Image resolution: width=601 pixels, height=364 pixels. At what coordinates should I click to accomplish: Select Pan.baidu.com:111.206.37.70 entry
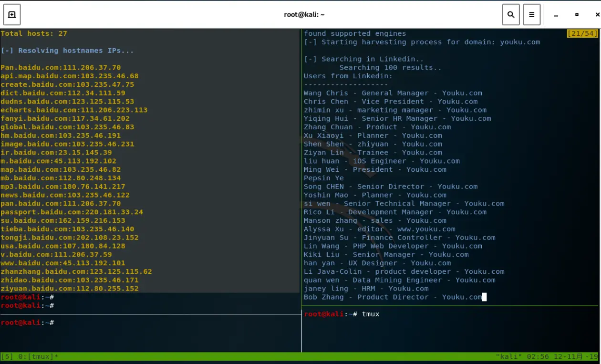[x=61, y=68]
